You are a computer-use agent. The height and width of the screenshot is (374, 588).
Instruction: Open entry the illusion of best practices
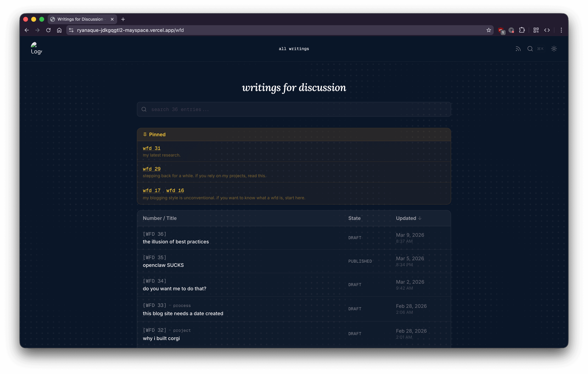click(176, 242)
